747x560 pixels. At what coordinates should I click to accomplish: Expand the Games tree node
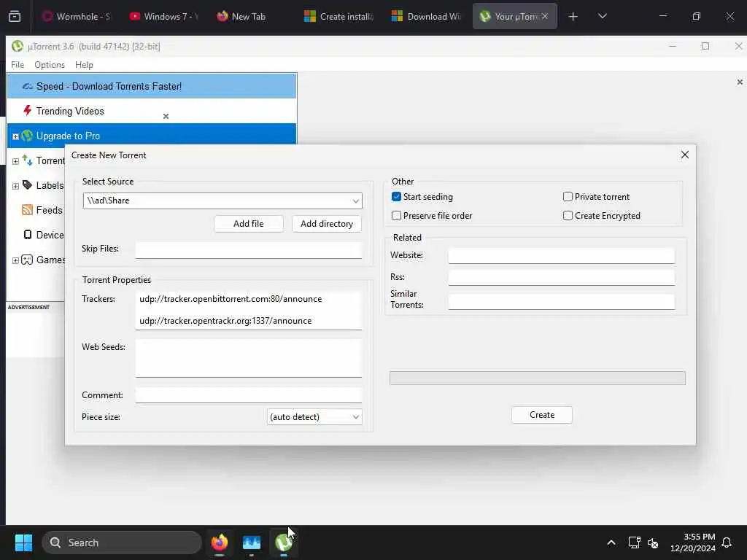(15, 260)
